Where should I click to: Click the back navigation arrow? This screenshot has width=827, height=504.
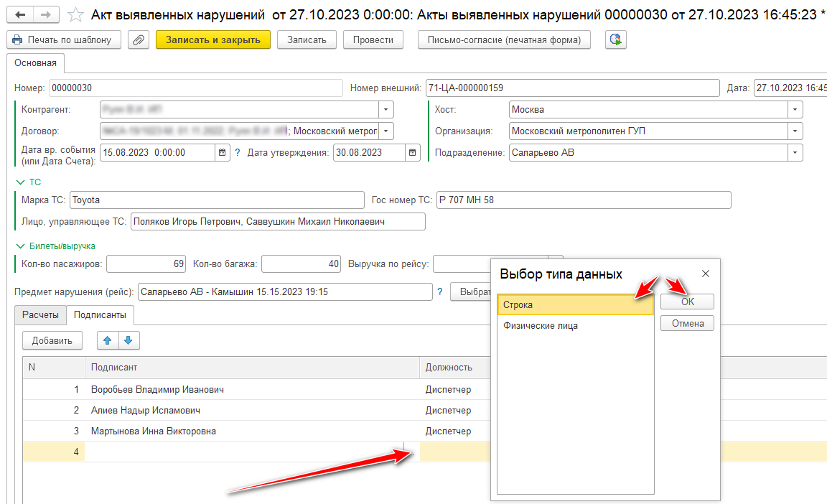21,14
